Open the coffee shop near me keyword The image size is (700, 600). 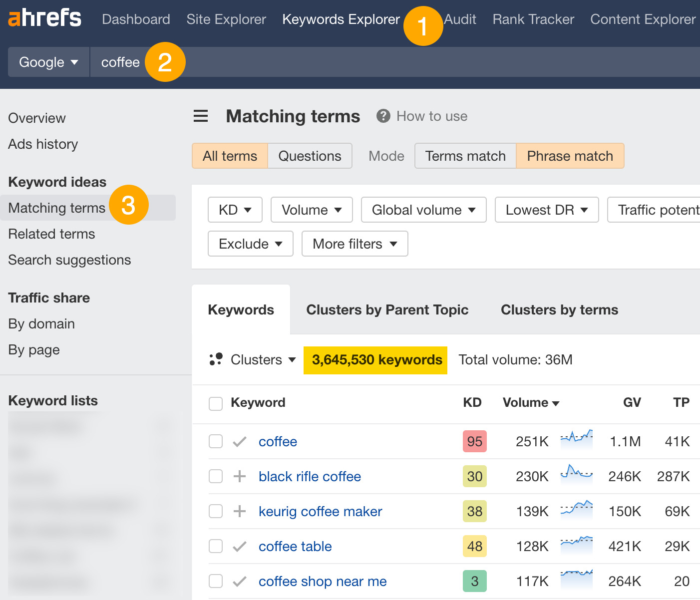tap(322, 581)
